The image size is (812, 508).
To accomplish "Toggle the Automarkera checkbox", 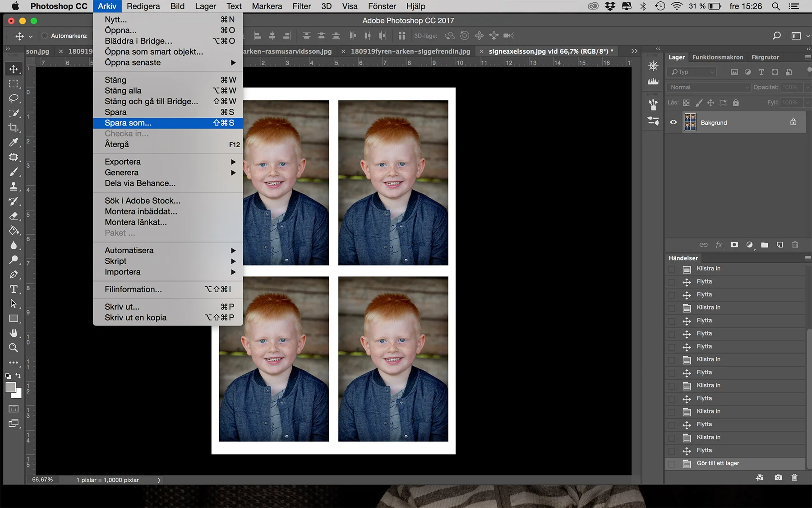I will coord(45,36).
